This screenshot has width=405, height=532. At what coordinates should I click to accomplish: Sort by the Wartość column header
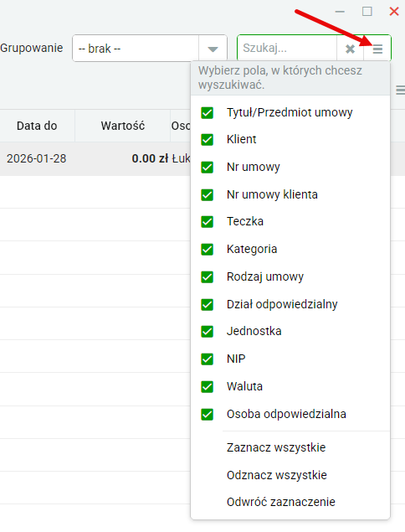[x=123, y=126]
